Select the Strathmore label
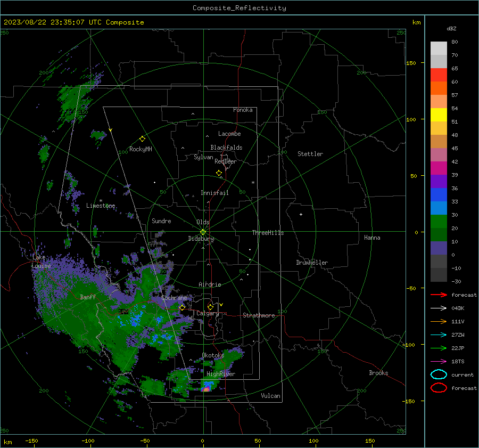Screen dimensions: 479x448 click(259, 315)
